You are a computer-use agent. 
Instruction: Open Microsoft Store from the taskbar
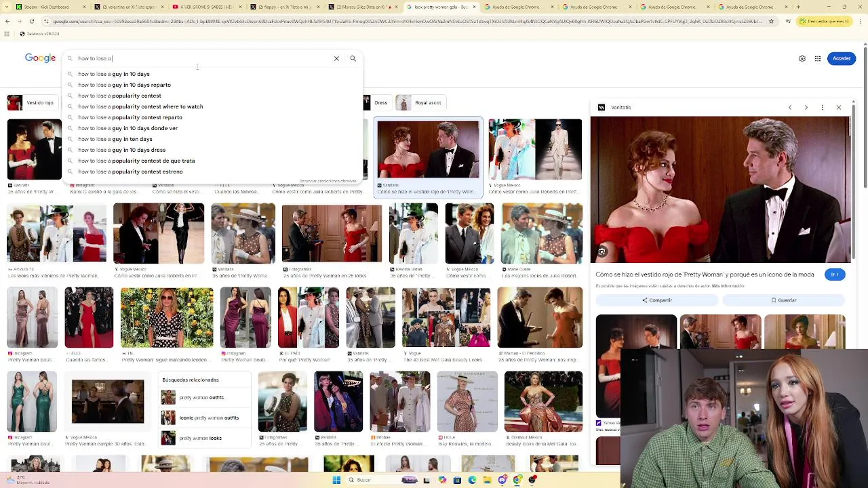[x=457, y=480]
